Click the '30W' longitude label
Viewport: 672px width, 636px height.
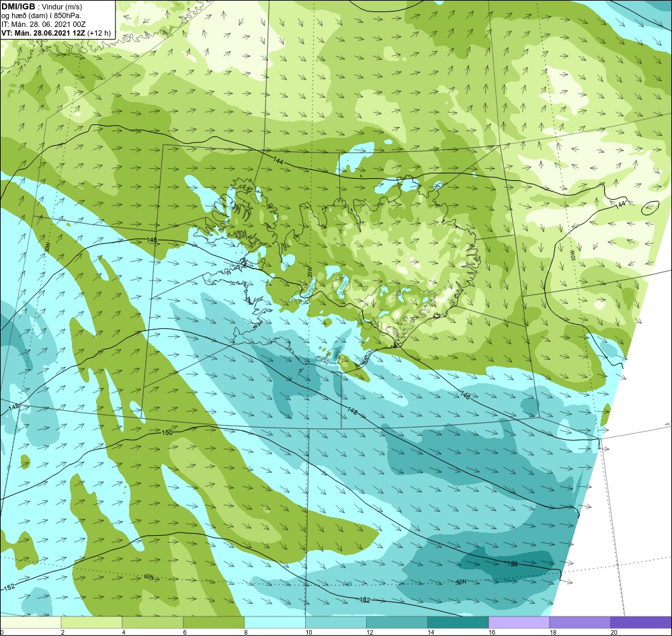[x=48, y=247]
